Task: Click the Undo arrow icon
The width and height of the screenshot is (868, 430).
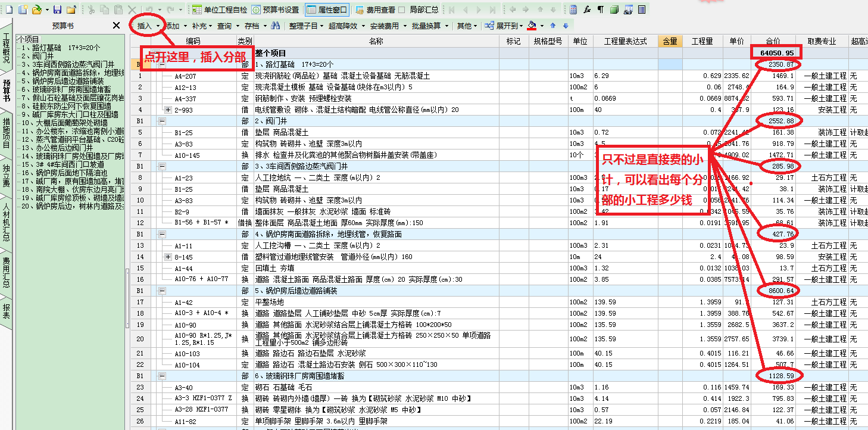Action: pyautogui.click(x=149, y=10)
